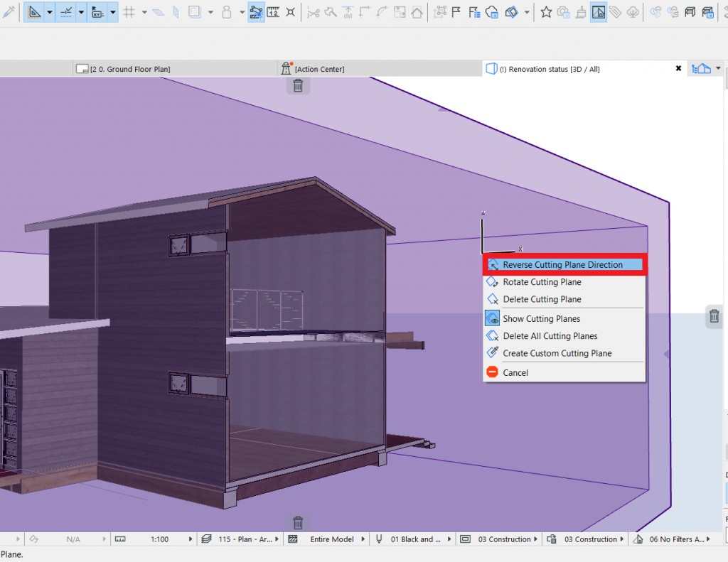728x562 pixels.
Task: Choose Create Custom Cutting Plane
Action: click(564, 353)
